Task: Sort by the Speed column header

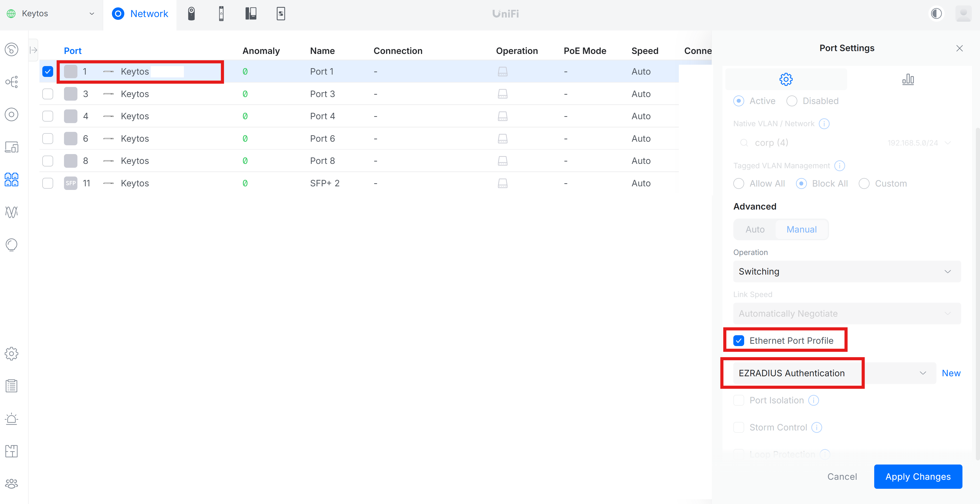Action: click(x=645, y=51)
